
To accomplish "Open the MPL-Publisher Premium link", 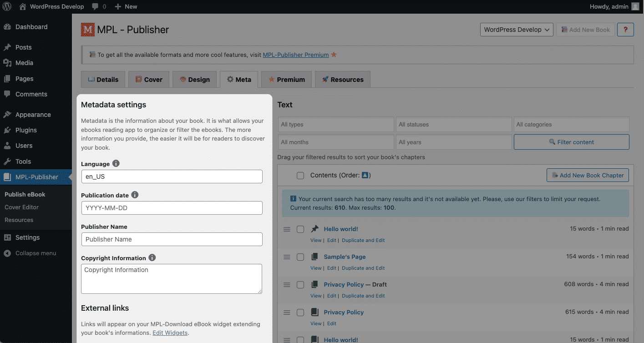I will (296, 55).
